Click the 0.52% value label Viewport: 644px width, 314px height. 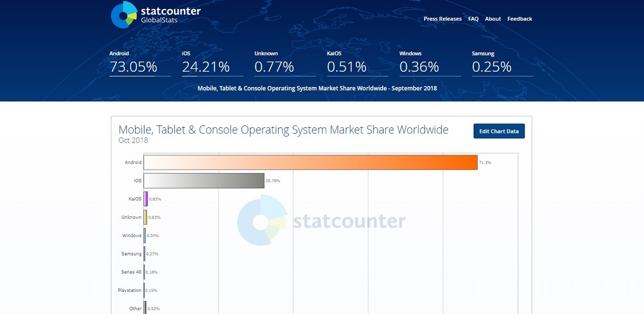pos(153,308)
